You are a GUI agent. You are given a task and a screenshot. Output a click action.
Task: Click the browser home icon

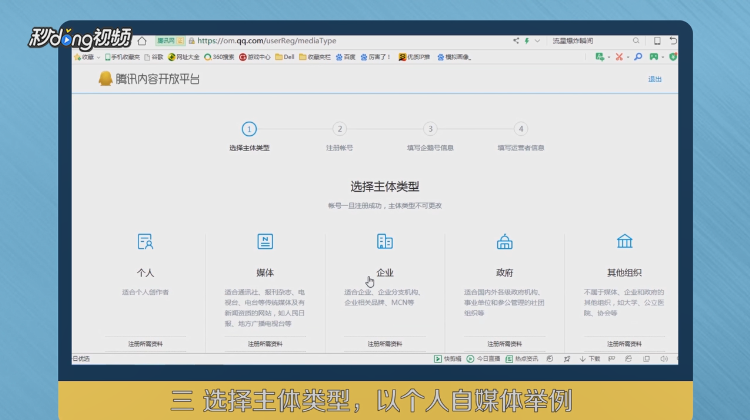[142, 41]
